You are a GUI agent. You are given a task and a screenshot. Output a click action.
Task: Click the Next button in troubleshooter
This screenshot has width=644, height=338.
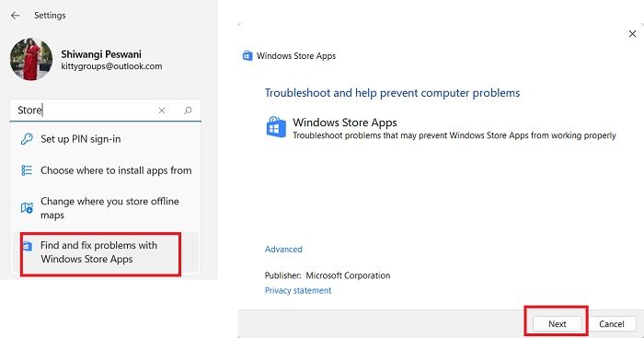pyautogui.click(x=557, y=324)
